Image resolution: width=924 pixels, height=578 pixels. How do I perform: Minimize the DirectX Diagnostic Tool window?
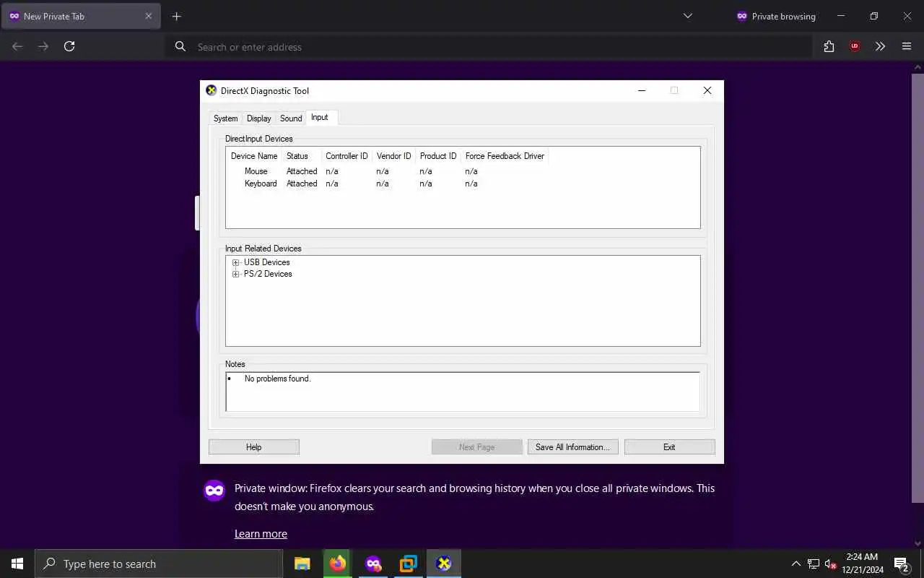coord(642,91)
